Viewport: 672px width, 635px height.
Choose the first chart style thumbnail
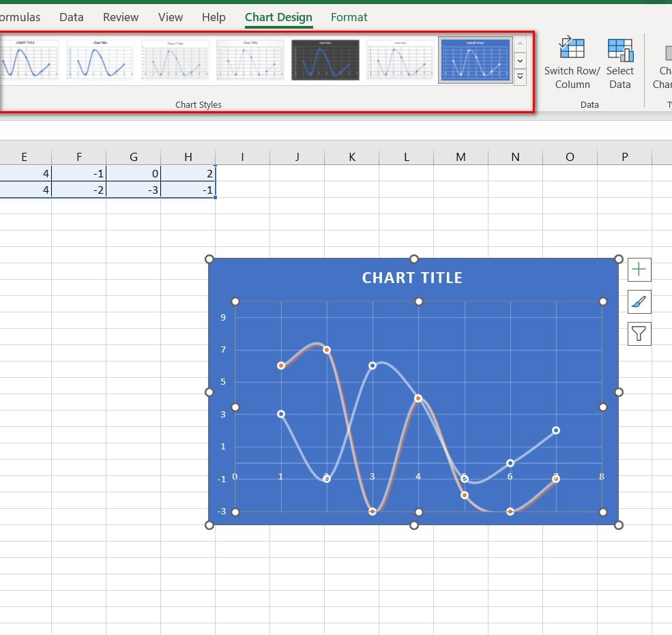click(27, 60)
